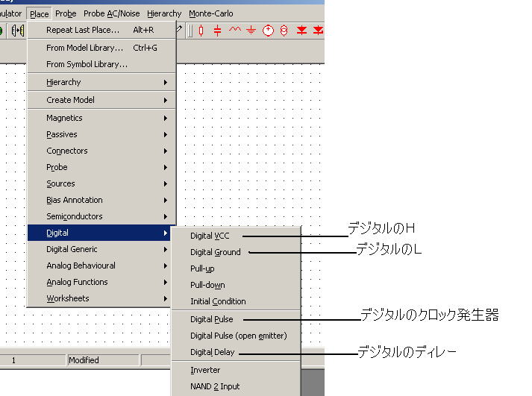Expand the Semiconductors submenu
Screen dimensions: 532x396
coord(101,216)
